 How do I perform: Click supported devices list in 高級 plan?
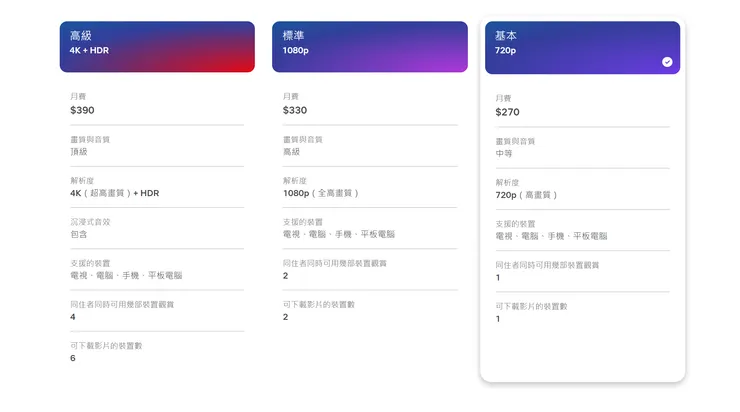(x=126, y=275)
